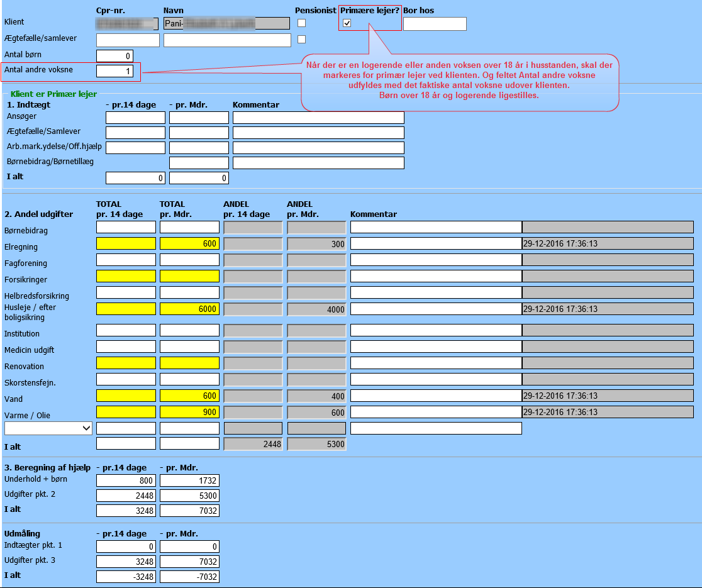Click Ægtefælle/Samlever income Kommentar field
Viewport: 702px width, 588px height.
[x=319, y=133]
